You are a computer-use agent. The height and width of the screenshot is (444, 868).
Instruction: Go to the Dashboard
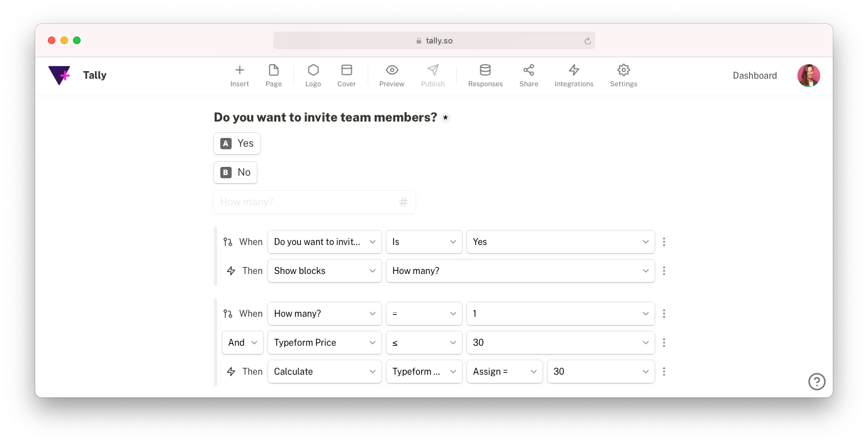click(755, 76)
